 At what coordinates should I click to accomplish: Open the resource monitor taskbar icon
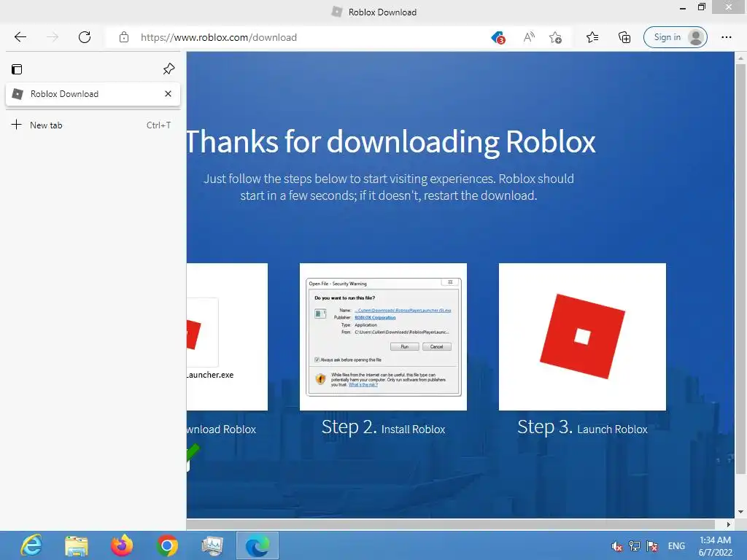tap(212, 545)
